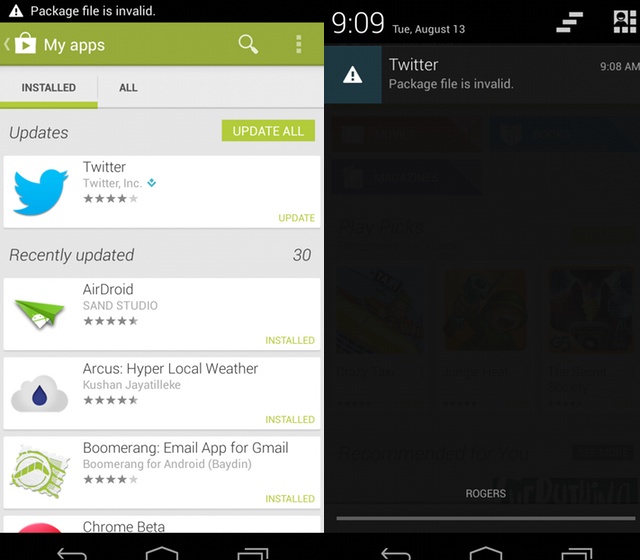Select the INSTALLED tab

(x=49, y=88)
